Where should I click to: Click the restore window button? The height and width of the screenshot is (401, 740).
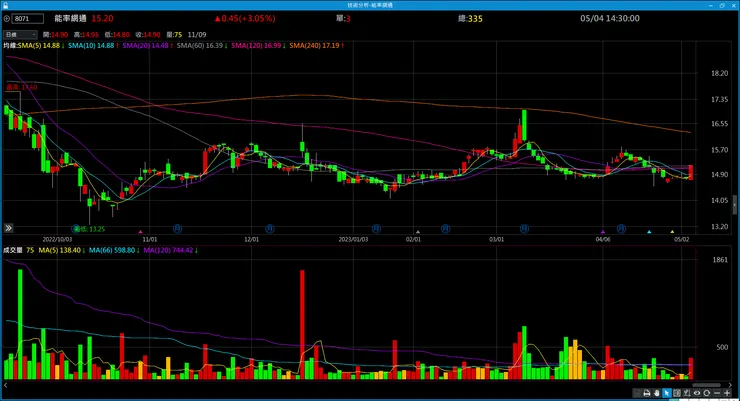pyautogui.click(x=722, y=5)
